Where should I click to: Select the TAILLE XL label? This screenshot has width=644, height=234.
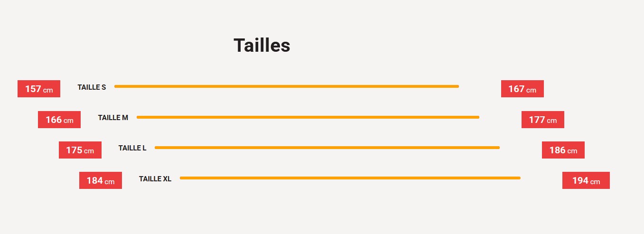[155, 179]
